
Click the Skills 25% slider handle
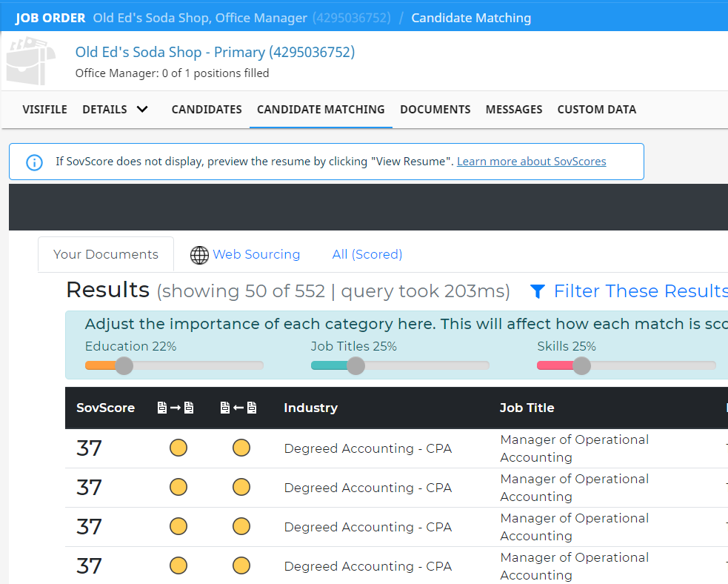pos(581,365)
